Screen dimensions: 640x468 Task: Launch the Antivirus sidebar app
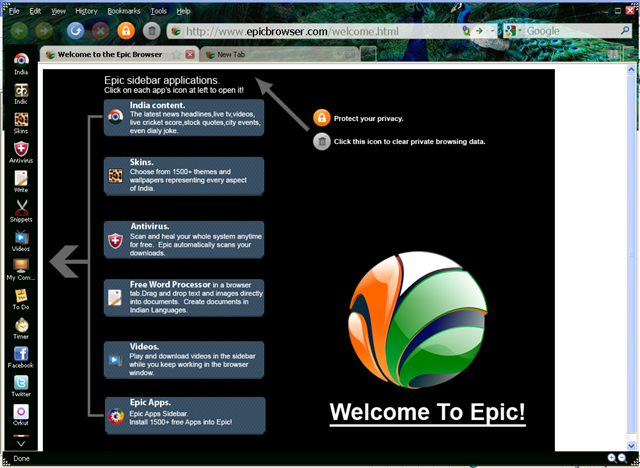coord(21,153)
